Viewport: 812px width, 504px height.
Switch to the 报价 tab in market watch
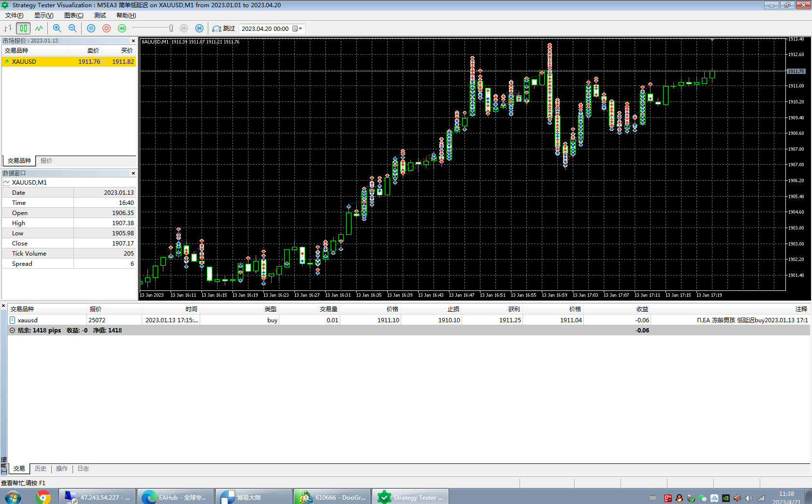46,161
